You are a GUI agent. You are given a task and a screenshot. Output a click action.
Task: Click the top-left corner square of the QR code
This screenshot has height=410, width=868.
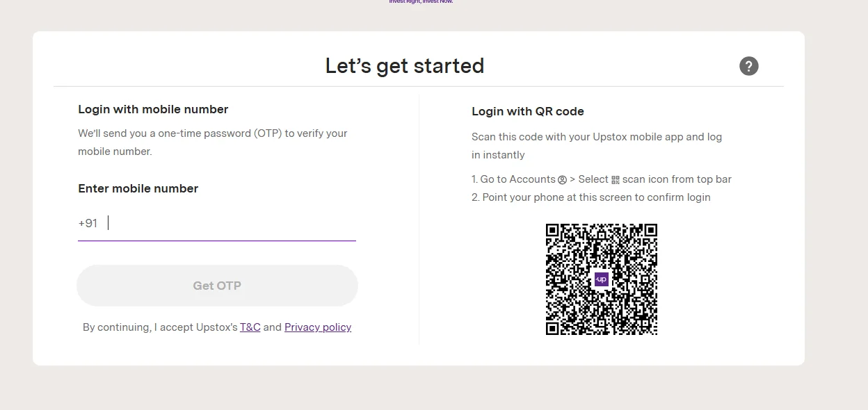554,231
